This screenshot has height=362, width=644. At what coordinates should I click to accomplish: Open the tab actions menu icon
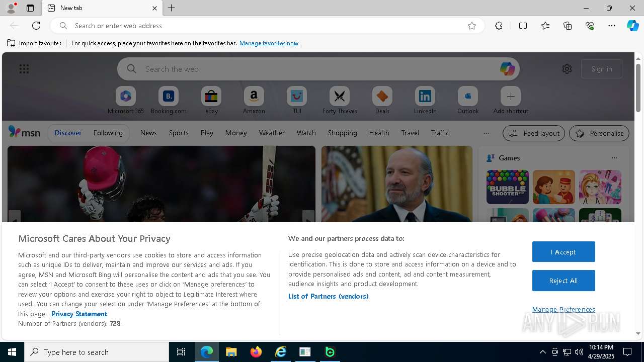point(30,8)
